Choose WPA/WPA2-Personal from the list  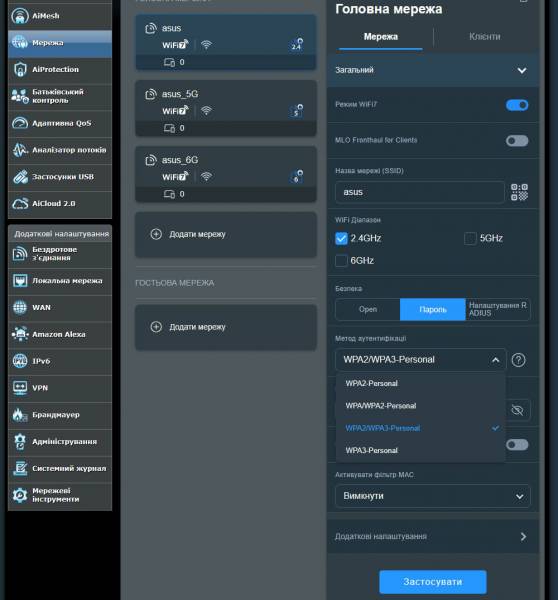pyautogui.click(x=421, y=406)
